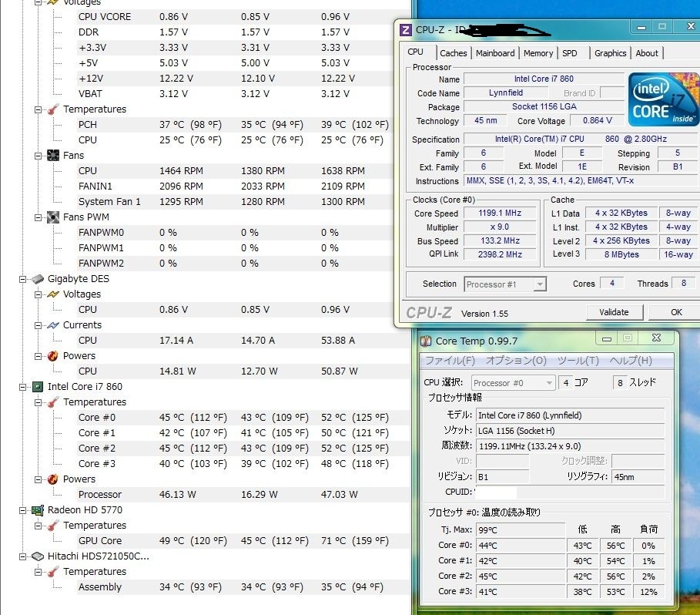Select the Assembly temperature row

click(x=243, y=586)
